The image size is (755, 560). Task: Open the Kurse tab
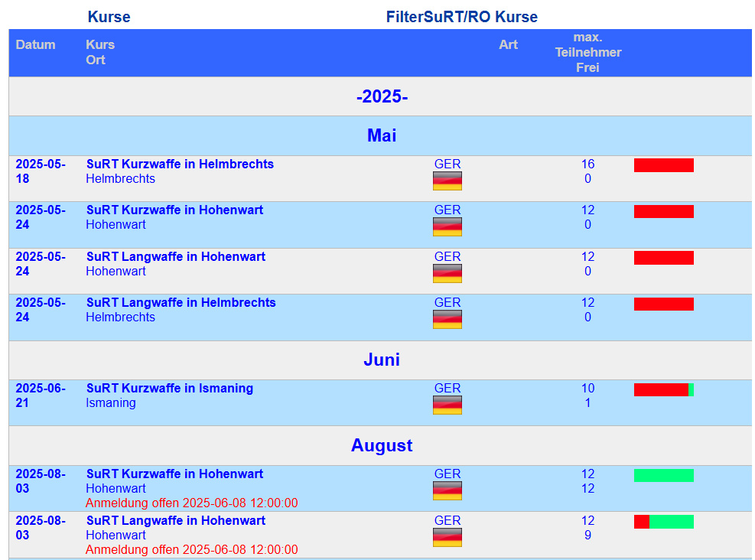pos(109,17)
